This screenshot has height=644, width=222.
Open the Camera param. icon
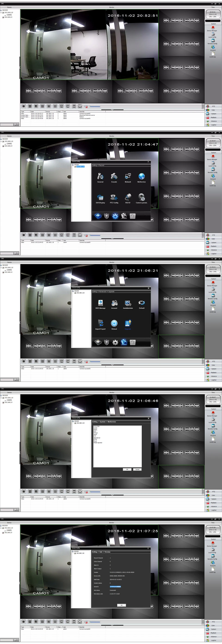(x=142, y=197)
